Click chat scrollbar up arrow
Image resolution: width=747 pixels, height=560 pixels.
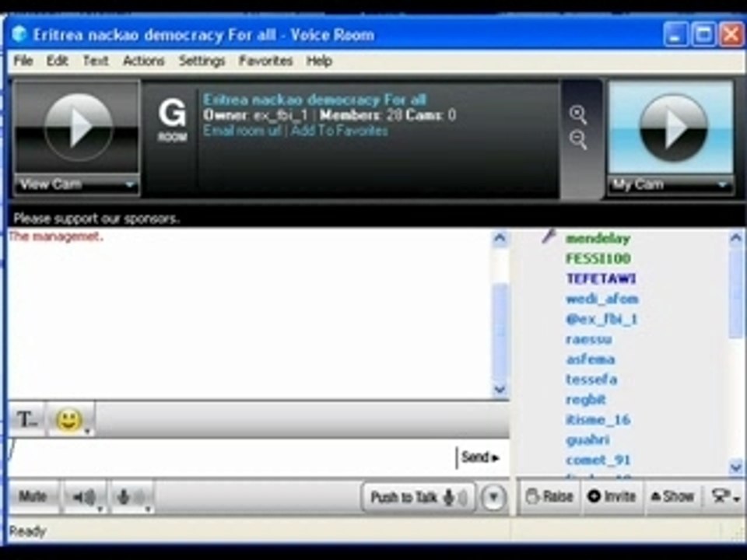pos(500,238)
